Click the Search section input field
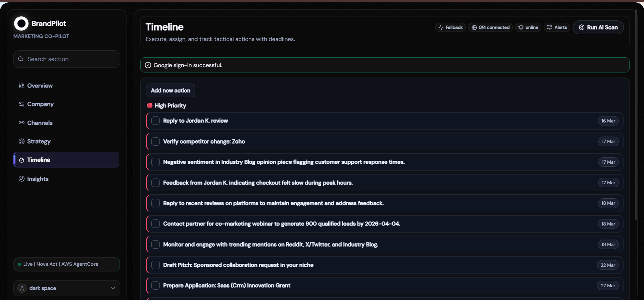The image size is (644, 300). [67, 59]
